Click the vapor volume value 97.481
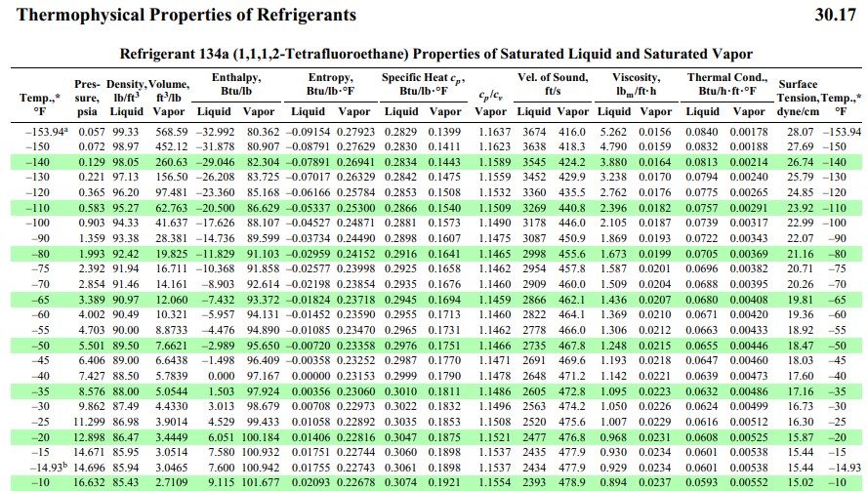Screen dimensions: 868x491 172,192
